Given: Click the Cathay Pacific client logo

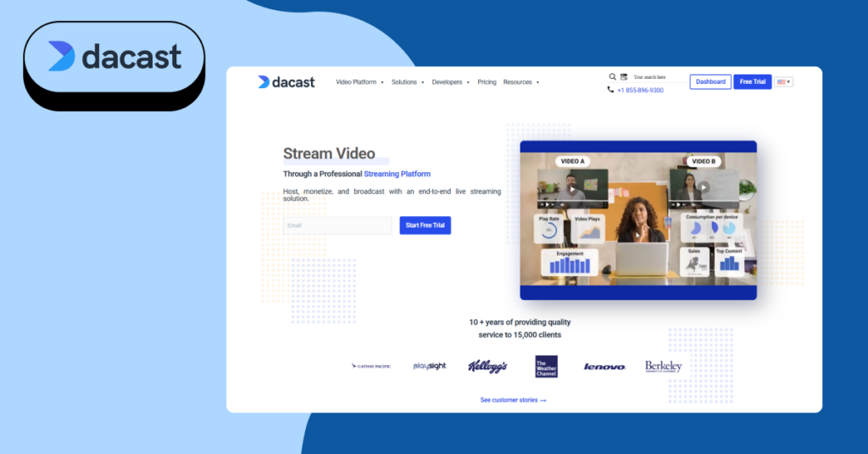Looking at the screenshot, I should pos(371,366).
